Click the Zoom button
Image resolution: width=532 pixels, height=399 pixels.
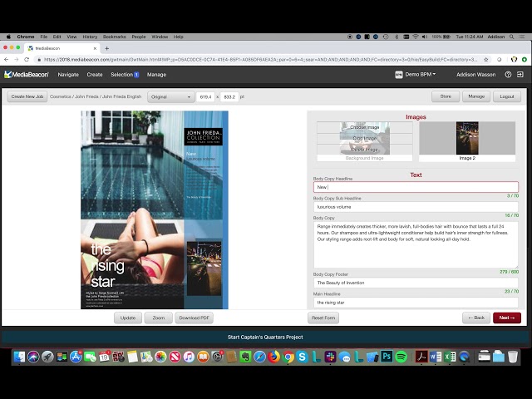pyautogui.click(x=159, y=318)
